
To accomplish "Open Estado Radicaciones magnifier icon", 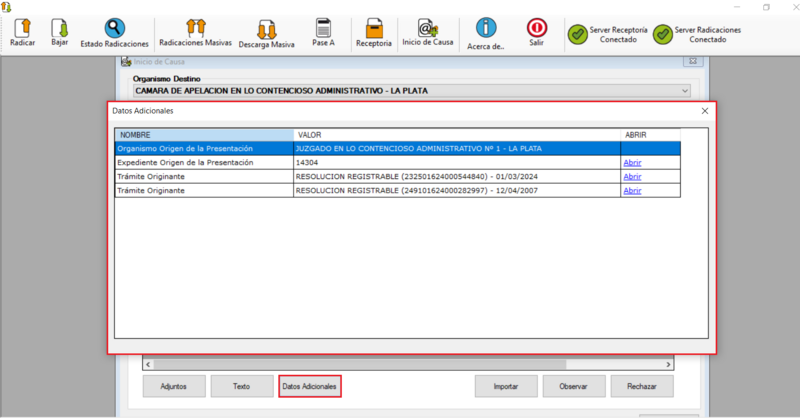I will (115, 28).
